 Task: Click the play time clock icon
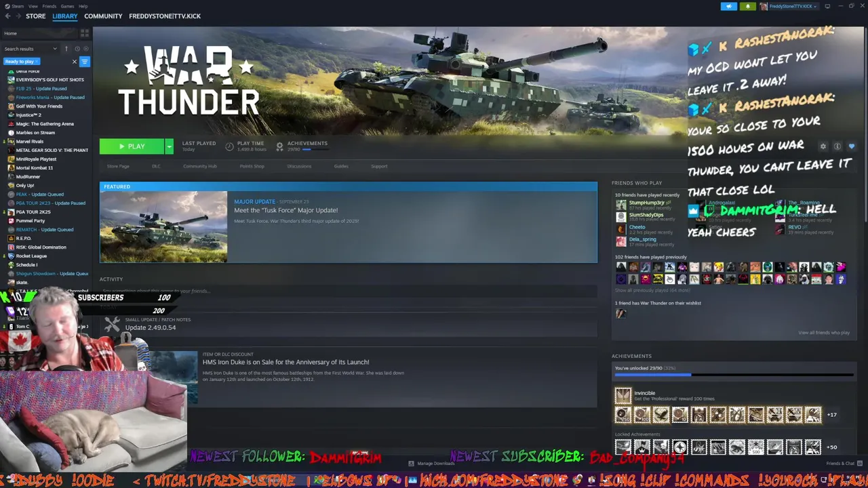tap(229, 146)
